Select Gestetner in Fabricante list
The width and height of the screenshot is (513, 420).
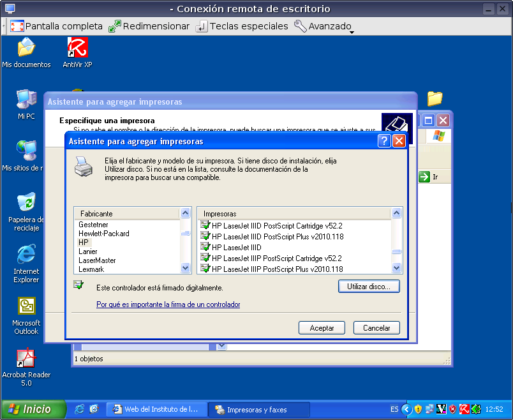tap(93, 225)
